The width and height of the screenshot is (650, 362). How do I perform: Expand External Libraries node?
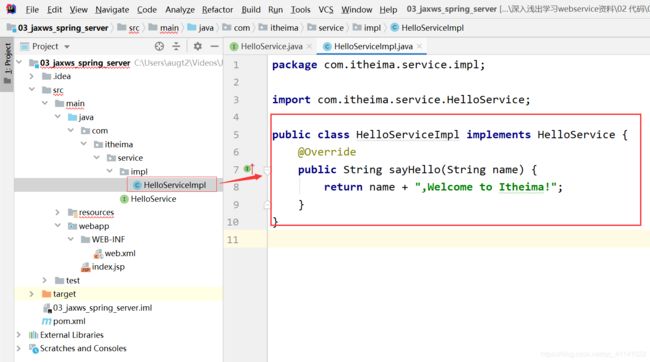(19, 335)
